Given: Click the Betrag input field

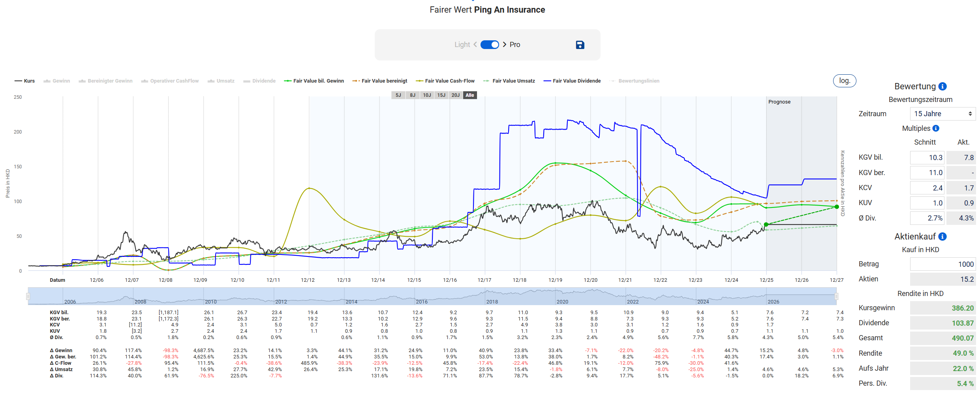Looking at the screenshot, I should (942, 264).
